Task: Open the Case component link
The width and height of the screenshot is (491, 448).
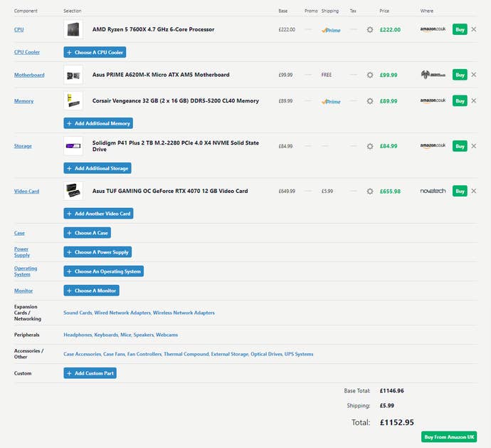Action: (19, 233)
